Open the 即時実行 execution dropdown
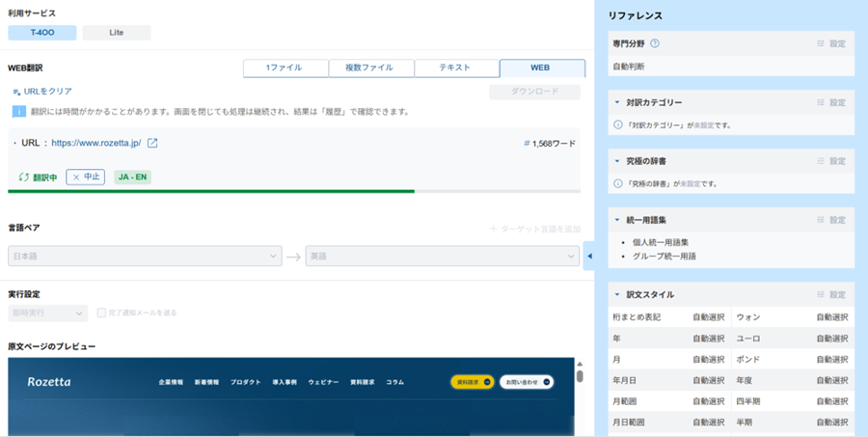 [x=47, y=313]
